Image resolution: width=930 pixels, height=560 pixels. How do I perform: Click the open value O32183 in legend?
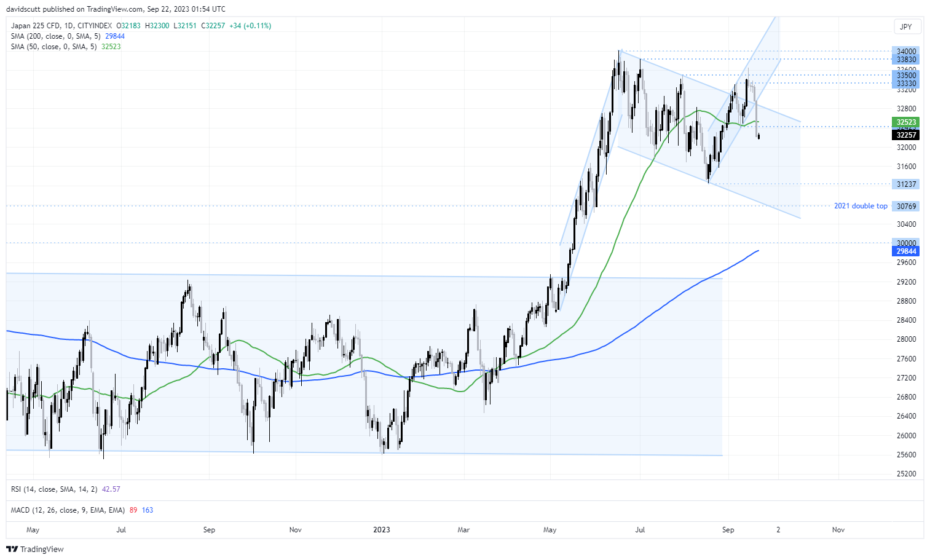[128, 26]
